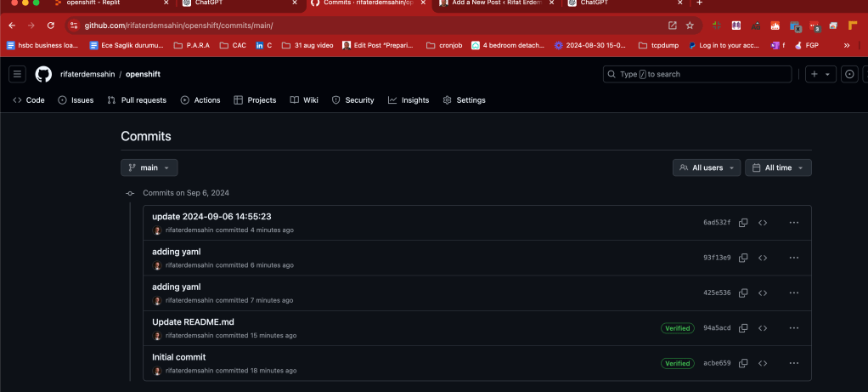Open the Projects tab
Image resolution: width=868 pixels, height=392 pixels.
click(255, 100)
